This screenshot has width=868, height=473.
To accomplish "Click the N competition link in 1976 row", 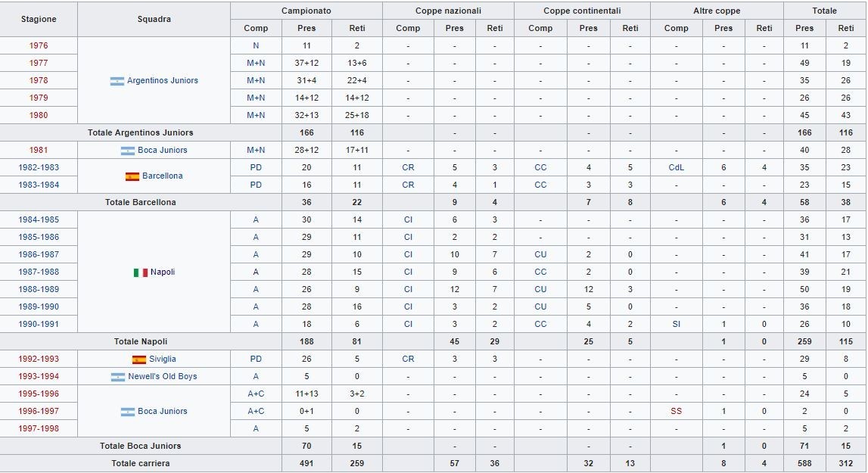I will 256,46.
